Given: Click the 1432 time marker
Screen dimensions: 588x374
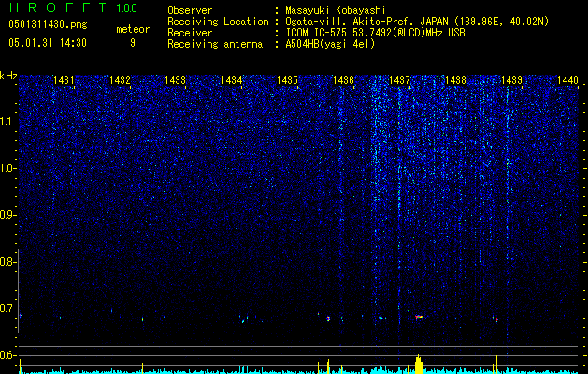Looking at the screenshot, I should tap(120, 79).
